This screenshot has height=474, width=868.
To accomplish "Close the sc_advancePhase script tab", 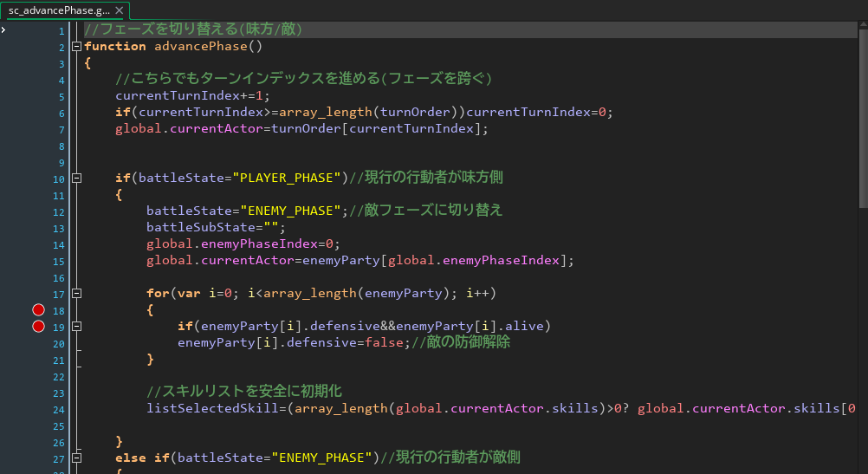I will [119, 10].
